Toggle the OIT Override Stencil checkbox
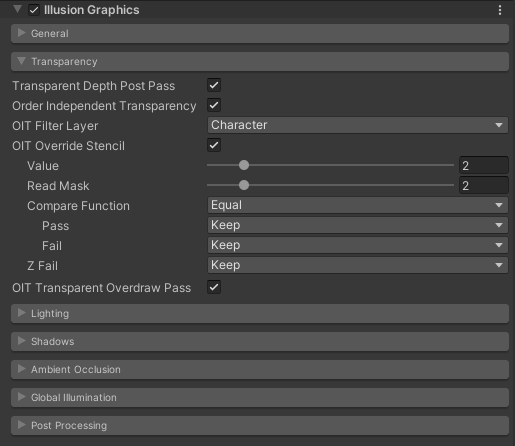515x446 pixels. [214, 145]
